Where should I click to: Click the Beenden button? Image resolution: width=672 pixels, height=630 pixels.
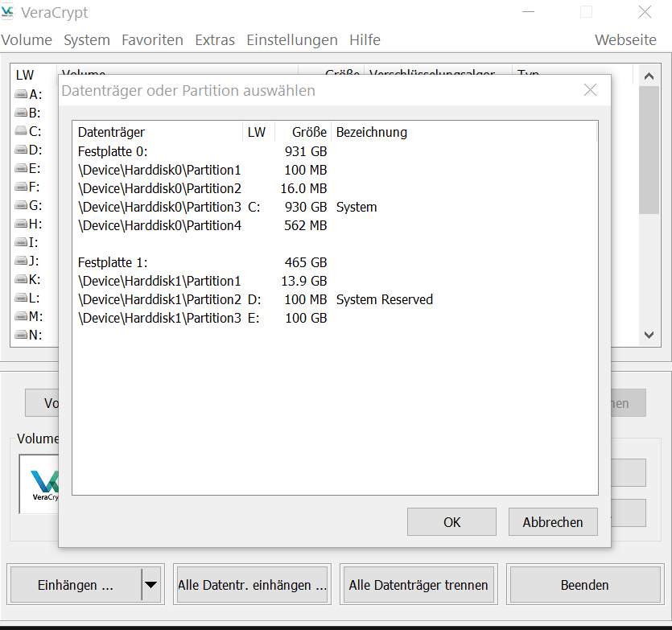click(x=584, y=585)
